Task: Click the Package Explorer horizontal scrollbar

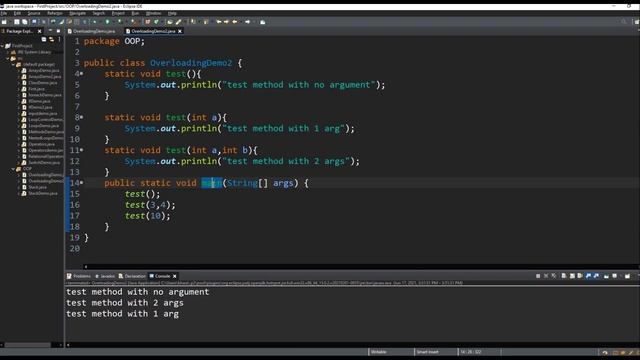Action: [x=28, y=345]
